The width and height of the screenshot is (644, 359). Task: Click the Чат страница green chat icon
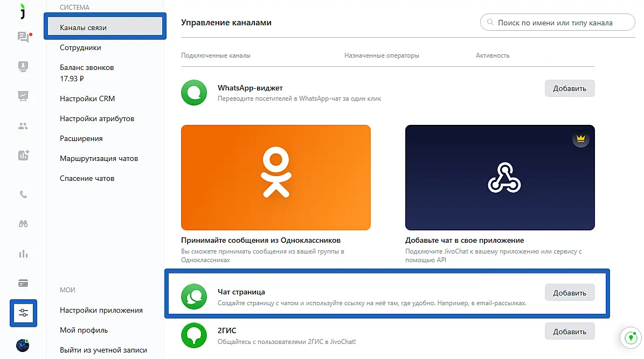click(194, 296)
